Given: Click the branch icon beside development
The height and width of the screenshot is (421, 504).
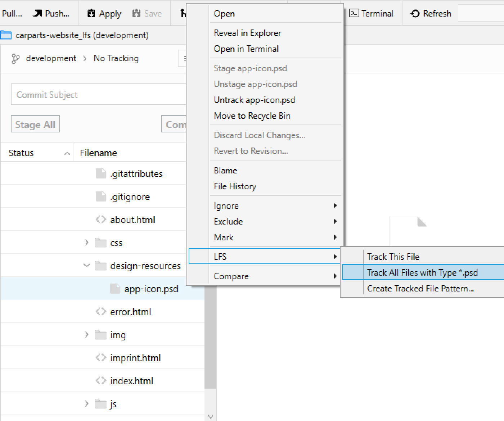Looking at the screenshot, I should [15, 58].
